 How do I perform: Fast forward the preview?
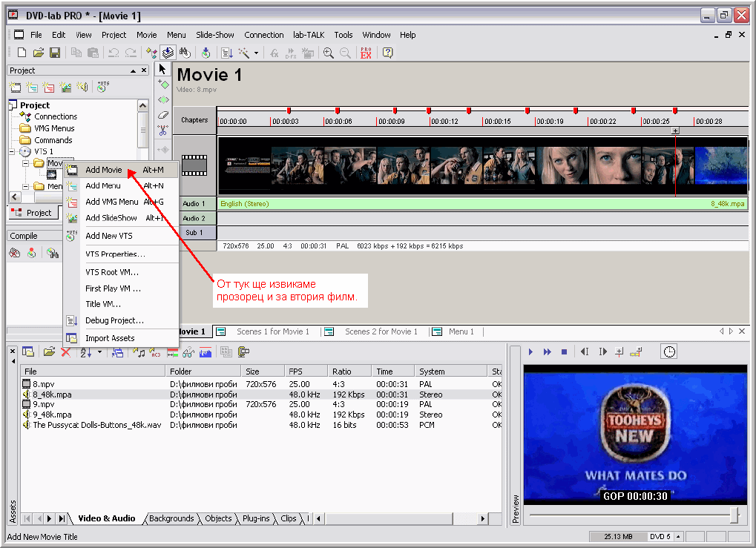coord(548,351)
